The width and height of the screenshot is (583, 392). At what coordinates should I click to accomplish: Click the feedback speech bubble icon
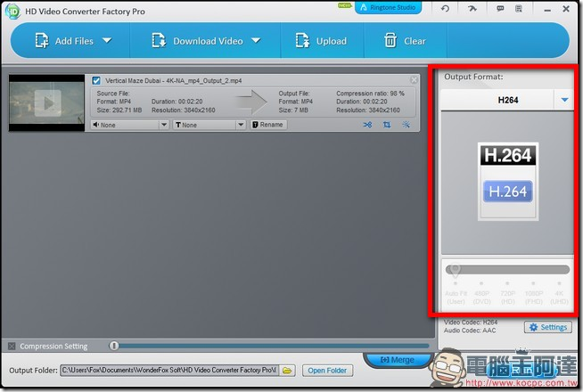[x=499, y=9]
